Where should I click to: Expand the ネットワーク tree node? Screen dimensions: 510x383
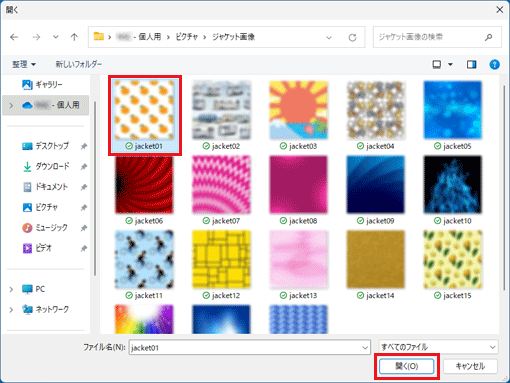point(11,310)
